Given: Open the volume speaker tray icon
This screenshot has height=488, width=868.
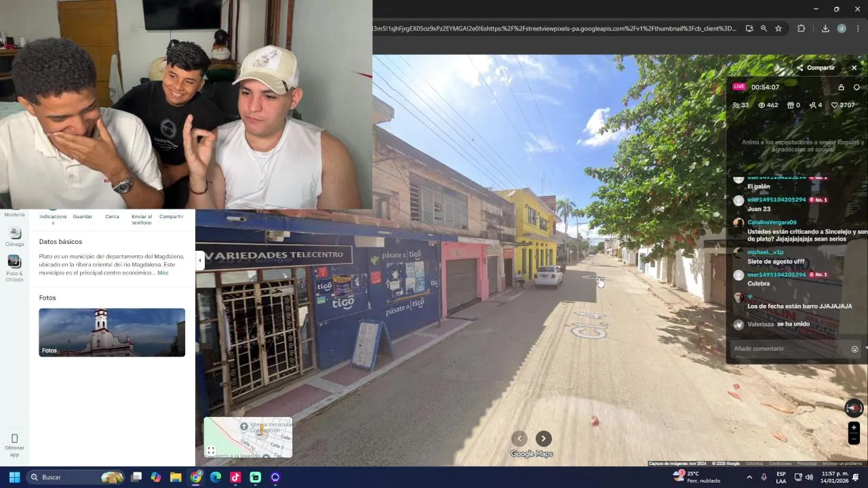Looking at the screenshot, I should (x=809, y=477).
